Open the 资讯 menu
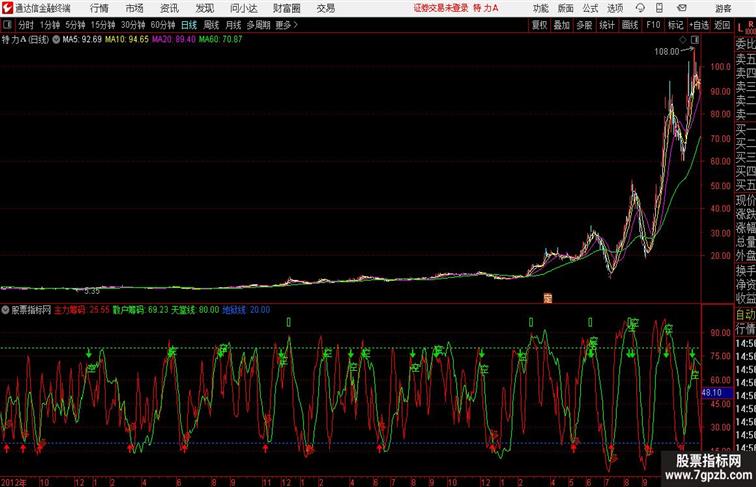 tap(169, 8)
